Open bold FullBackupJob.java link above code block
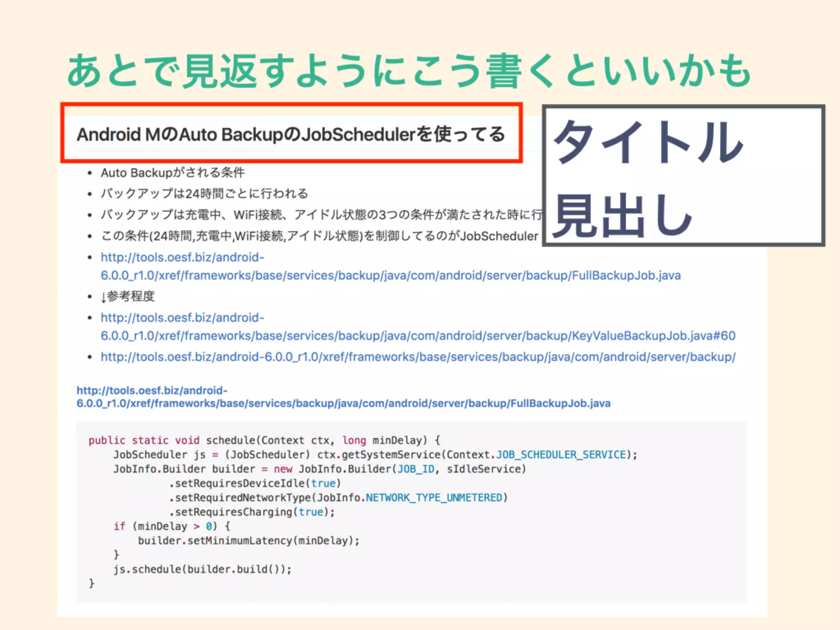840x630 pixels. click(x=343, y=397)
